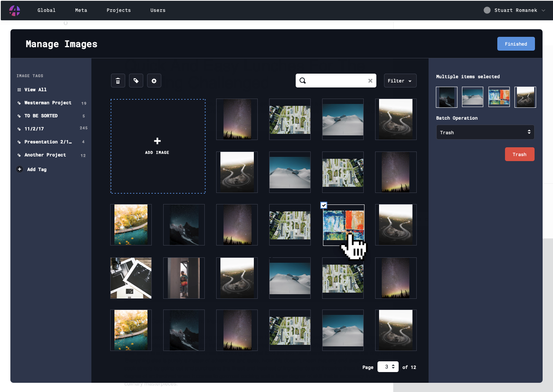Click the Finished button

(x=516, y=44)
